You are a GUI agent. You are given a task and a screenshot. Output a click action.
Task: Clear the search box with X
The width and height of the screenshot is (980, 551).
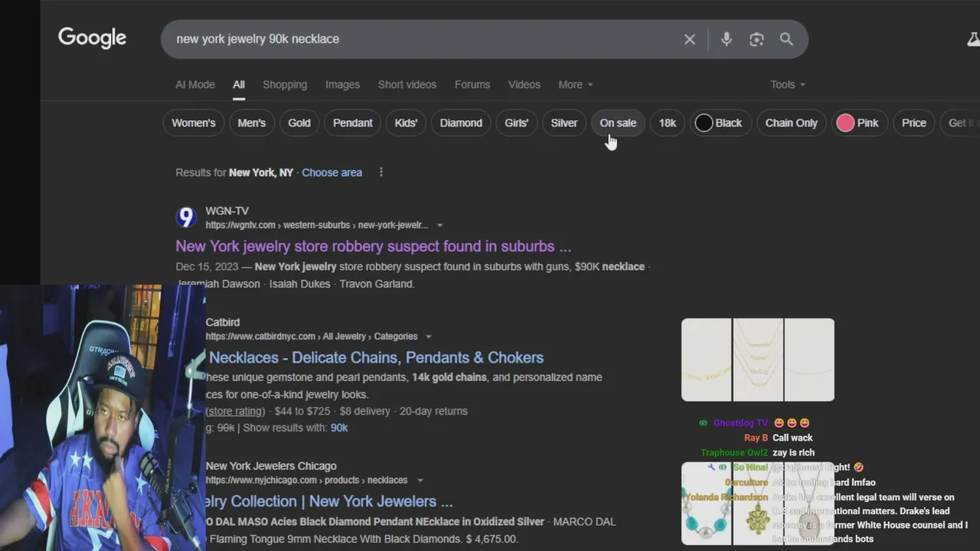coord(690,39)
